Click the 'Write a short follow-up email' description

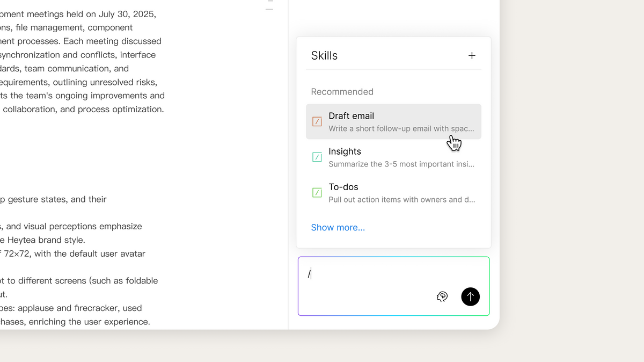tap(401, 129)
